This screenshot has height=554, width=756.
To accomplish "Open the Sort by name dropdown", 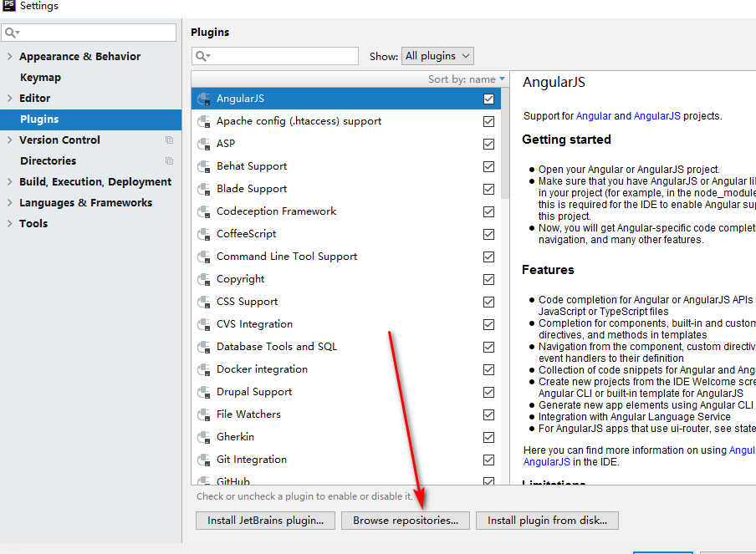I will point(467,79).
